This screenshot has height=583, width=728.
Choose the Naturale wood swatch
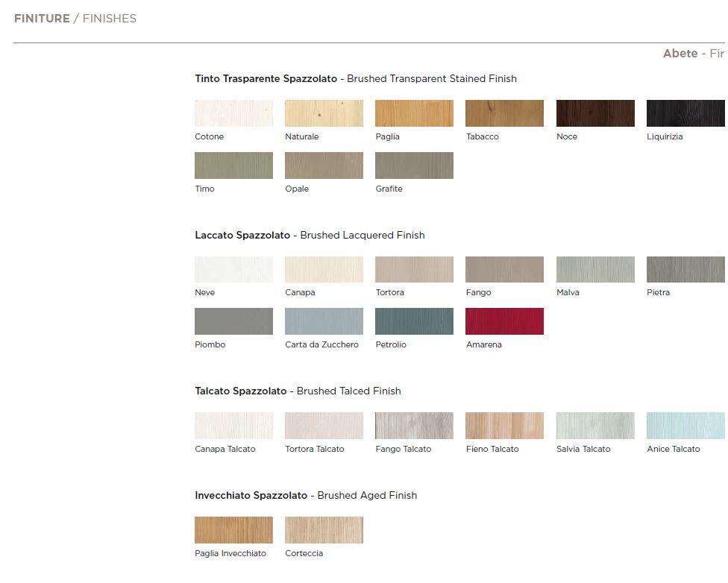[x=324, y=113]
